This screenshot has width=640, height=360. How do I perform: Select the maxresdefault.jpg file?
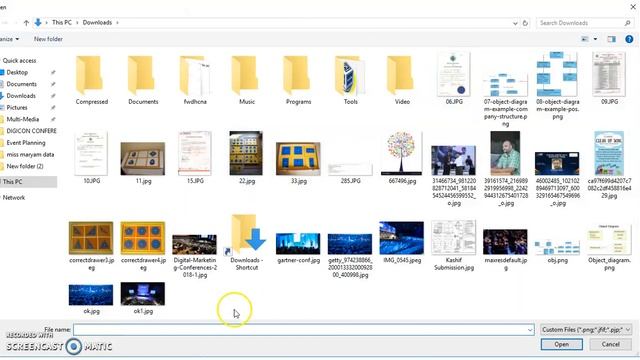pos(506,250)
